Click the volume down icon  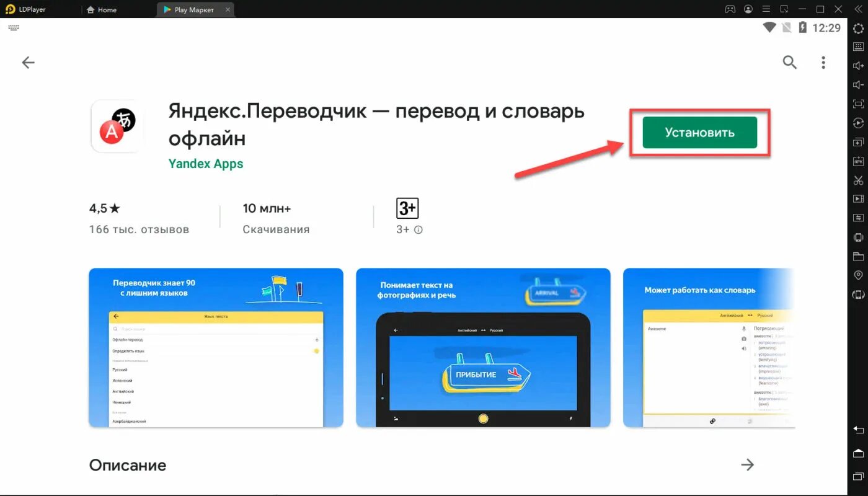coord(859,84)
